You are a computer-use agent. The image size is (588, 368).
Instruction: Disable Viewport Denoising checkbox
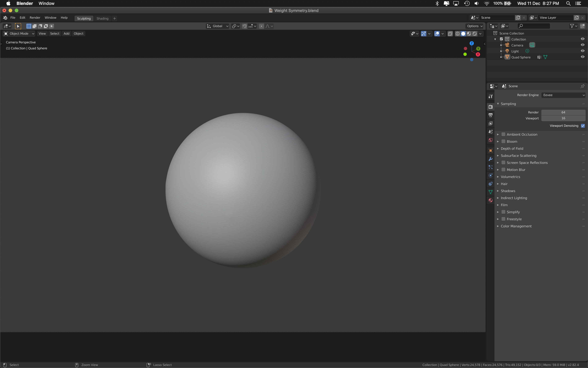[x=583, y=126]
